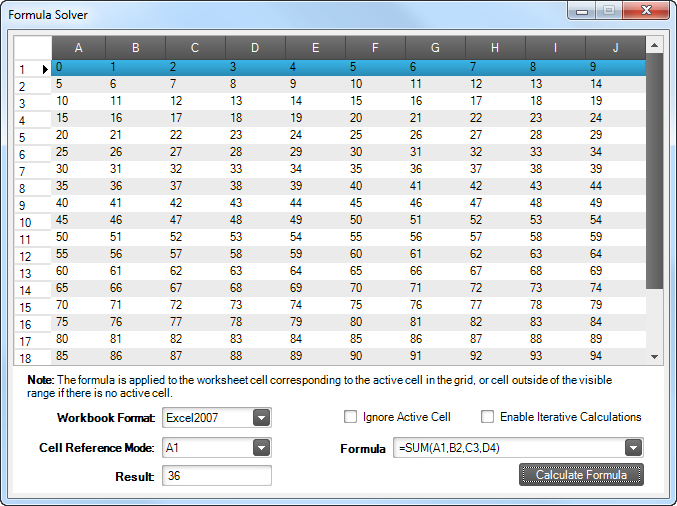Image resolution: width=677 pixels, height=506 pixels.
Task: Select column header G
Action: click(x=435, y=47)
